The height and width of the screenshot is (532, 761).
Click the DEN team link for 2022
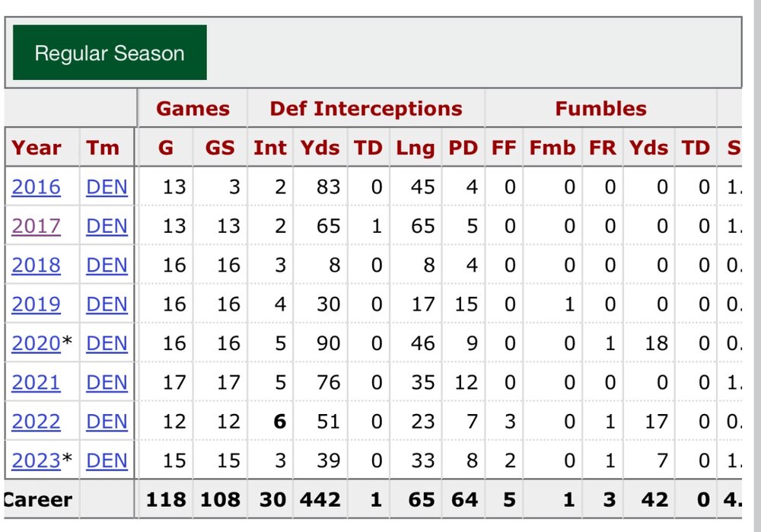(107, 422)
